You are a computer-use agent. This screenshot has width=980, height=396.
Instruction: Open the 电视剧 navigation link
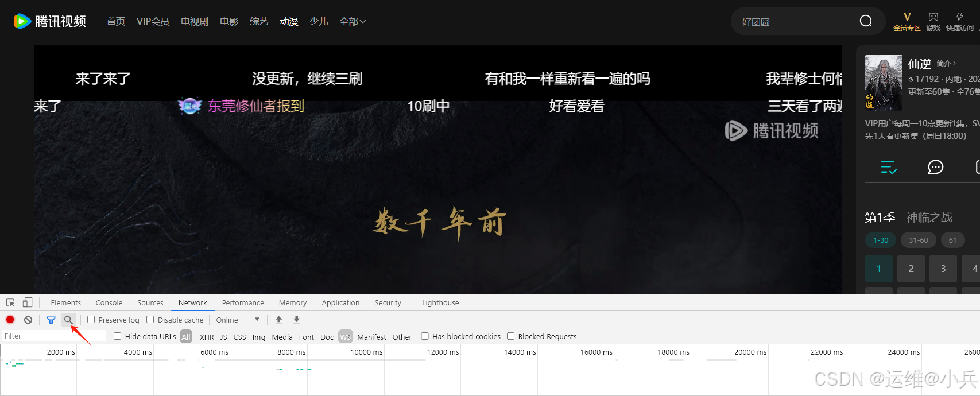(x=195, y=21)
